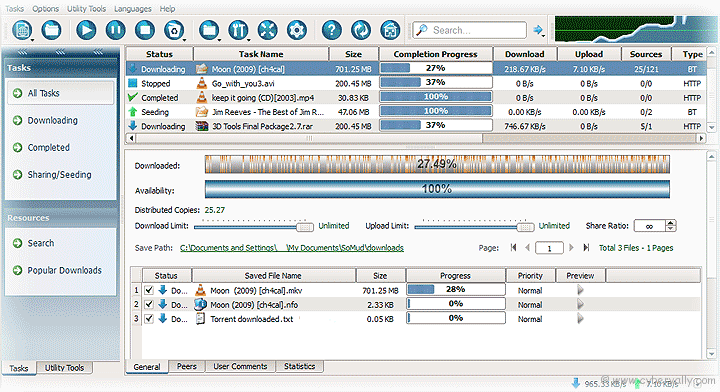Switch to the Peers tab

pyautogui.click(x=186, y=366)
